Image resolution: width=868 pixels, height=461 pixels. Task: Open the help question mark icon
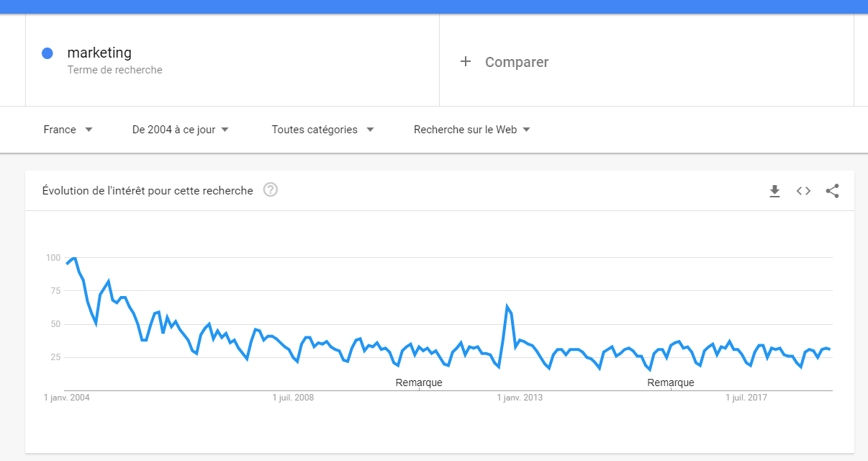coord(271,190)
